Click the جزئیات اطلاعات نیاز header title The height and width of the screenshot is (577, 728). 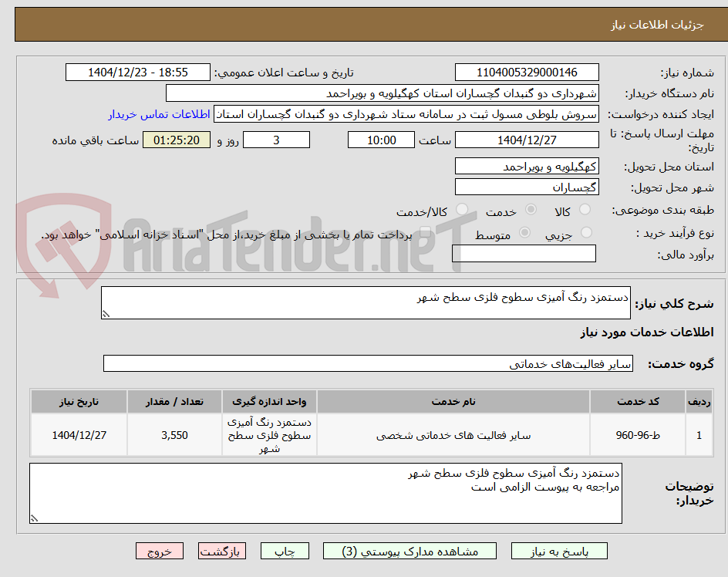click(657, 25)
